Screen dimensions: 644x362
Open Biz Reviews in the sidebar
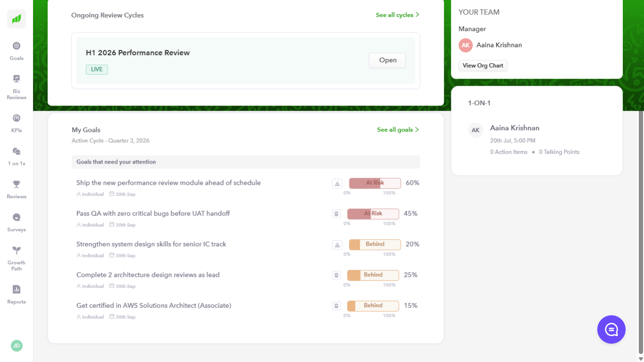(x=17, y=87)
